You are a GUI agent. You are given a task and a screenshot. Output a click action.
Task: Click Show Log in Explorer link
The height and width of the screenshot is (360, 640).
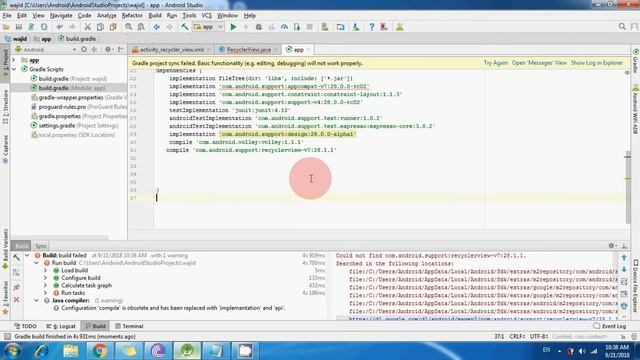[x=597, y=63]
